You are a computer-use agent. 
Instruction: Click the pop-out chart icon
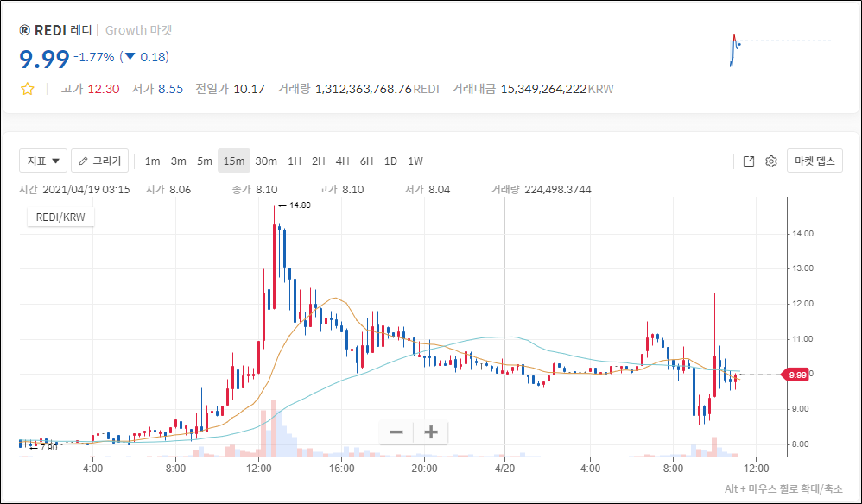749,161
